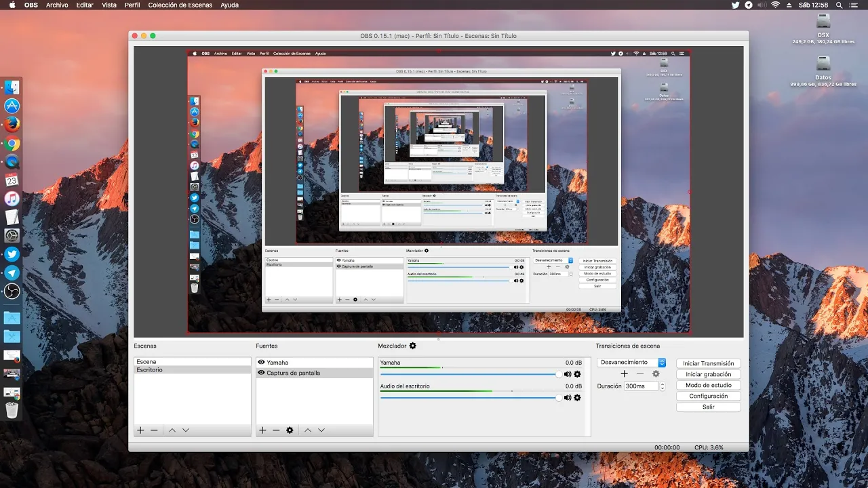Open Configuración settings button

click(x=708, y=396)
